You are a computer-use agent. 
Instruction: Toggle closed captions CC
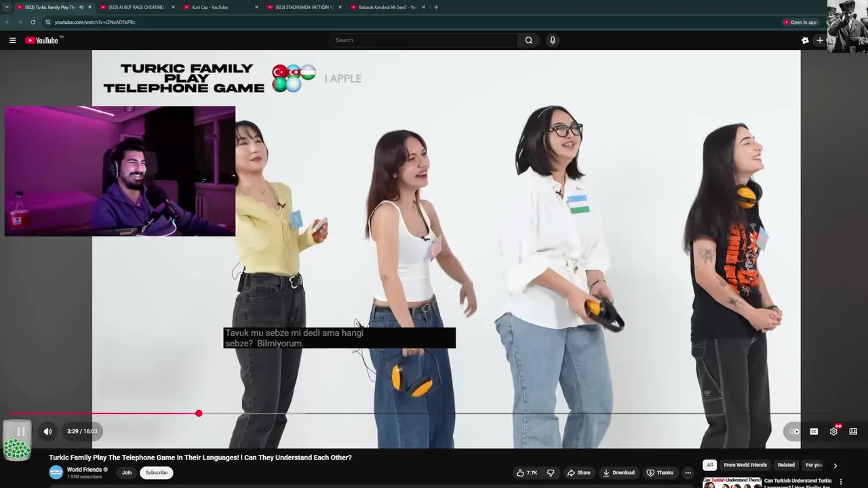point(814,431)
